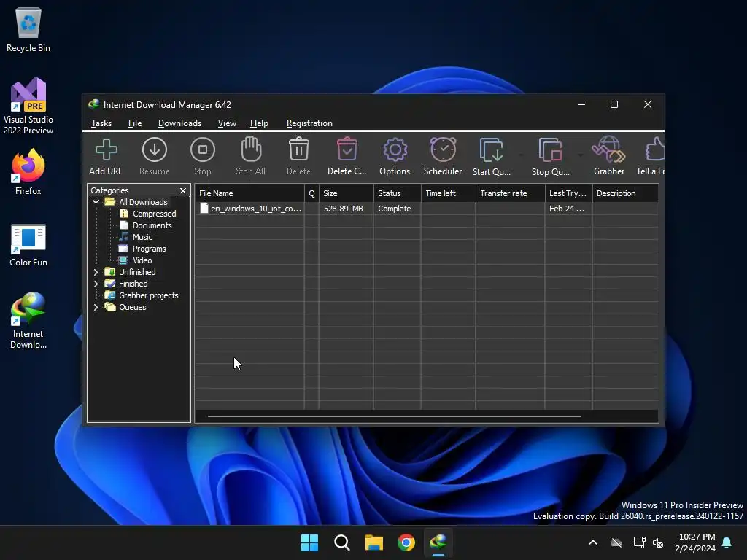Select the Programs category
Screen dimensions: 747x560
(x=149, y=249)
